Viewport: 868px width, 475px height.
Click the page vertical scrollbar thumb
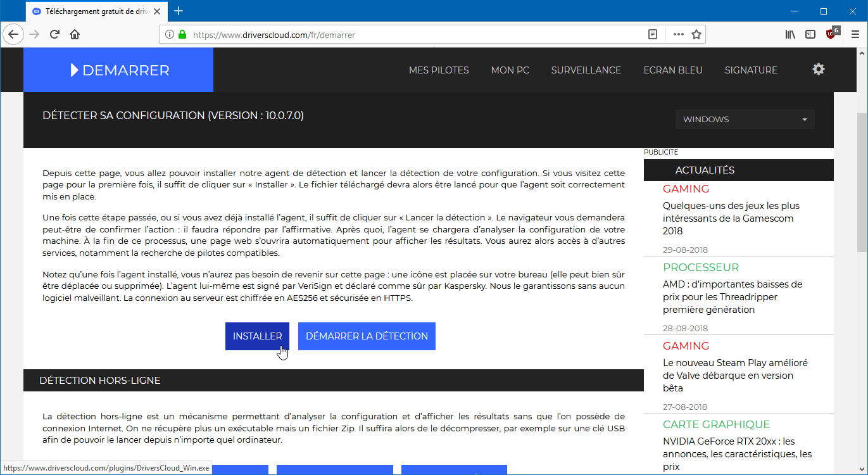pos(862,182)
